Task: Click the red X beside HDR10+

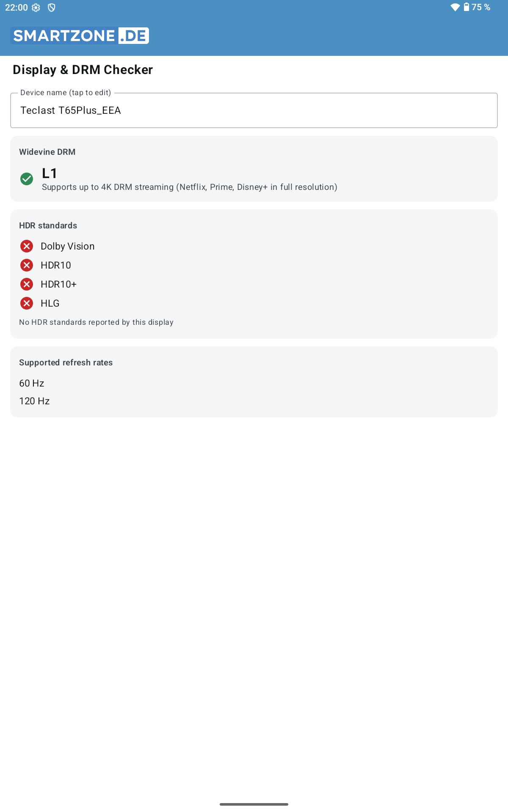Action: click(x=27, y=284)
